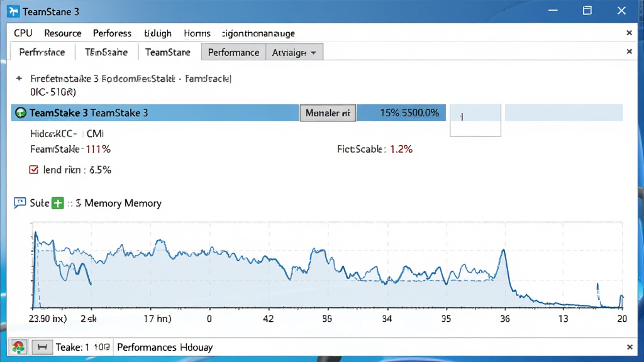Click the Memory Memory heading
Screen dimensions: 644x362
[123, 203]
